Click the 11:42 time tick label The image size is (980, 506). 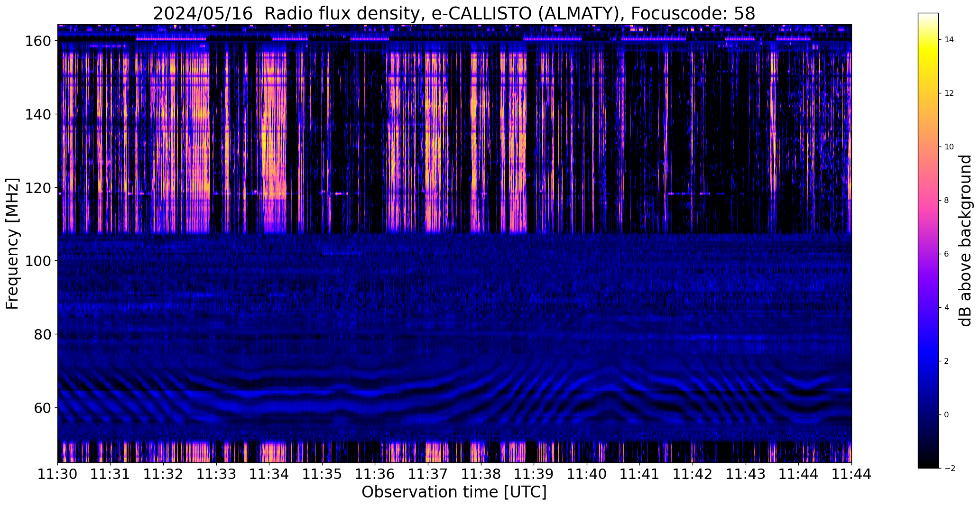pos(693,474)
